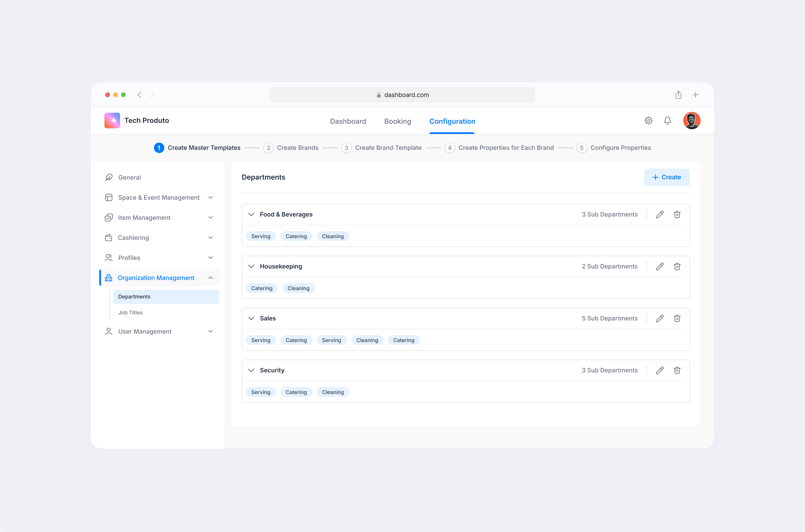Open the Job Titles page
Image resolution: width=805 pixels, height=532 pixels.
click(x=130, y=312)
